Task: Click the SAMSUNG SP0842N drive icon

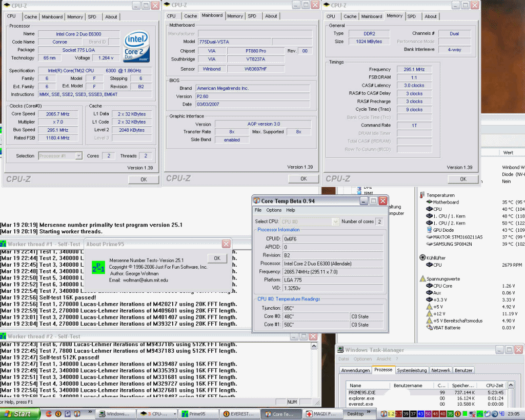Action: (429, 244)
